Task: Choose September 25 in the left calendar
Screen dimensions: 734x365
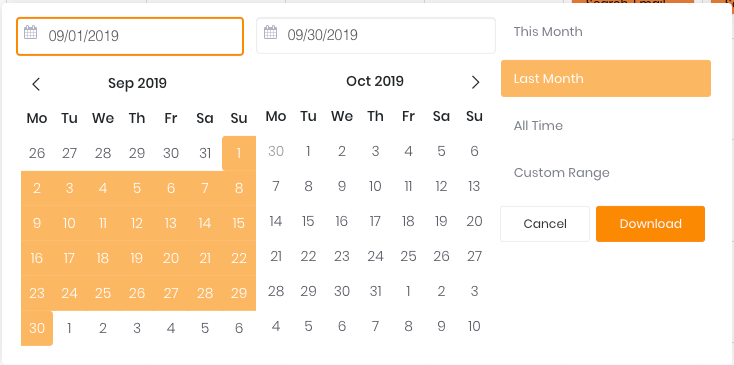Action: click(x=103, y=293)
